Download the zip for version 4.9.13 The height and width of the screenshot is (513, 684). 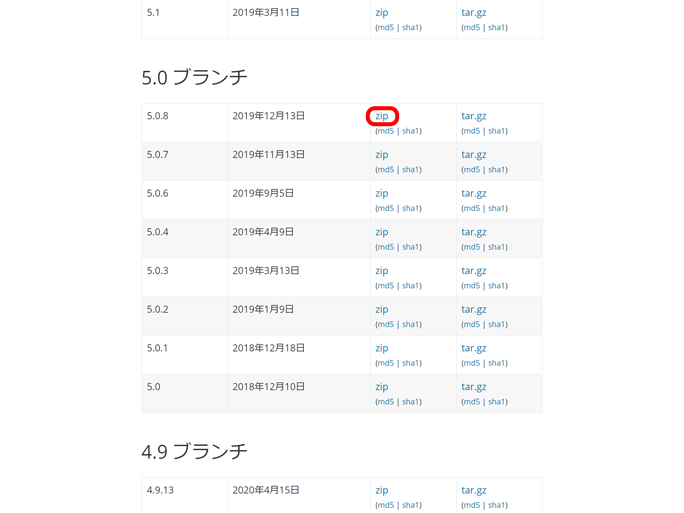click(x=382, y=491)
